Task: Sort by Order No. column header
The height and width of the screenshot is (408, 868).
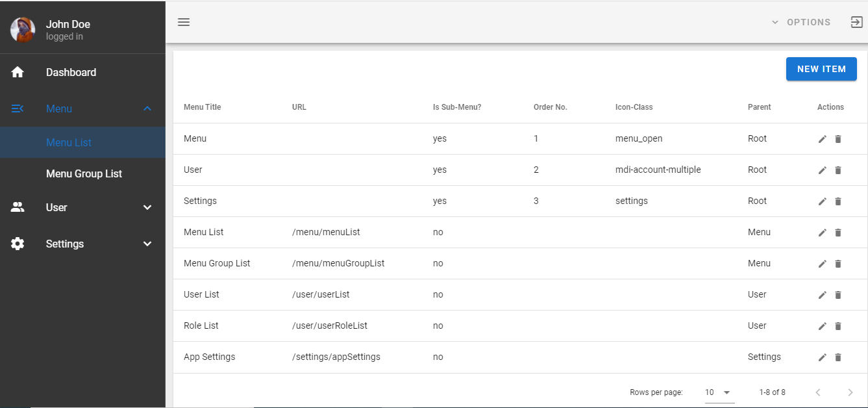Action: click(551, 107)
